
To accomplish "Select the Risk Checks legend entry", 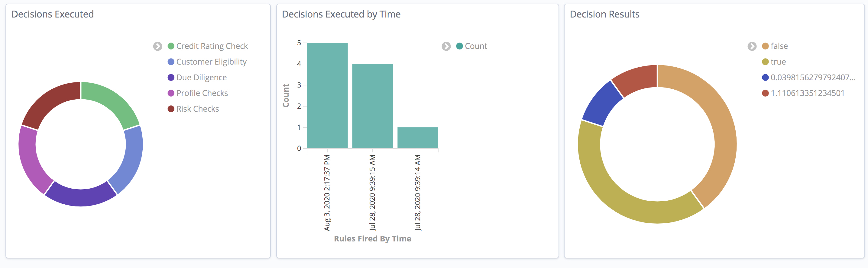I will (197, 109).
